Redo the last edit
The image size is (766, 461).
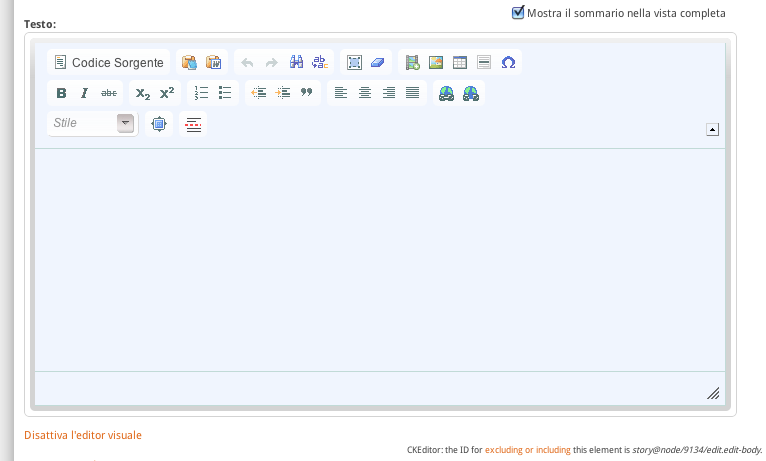coord(272,63)
